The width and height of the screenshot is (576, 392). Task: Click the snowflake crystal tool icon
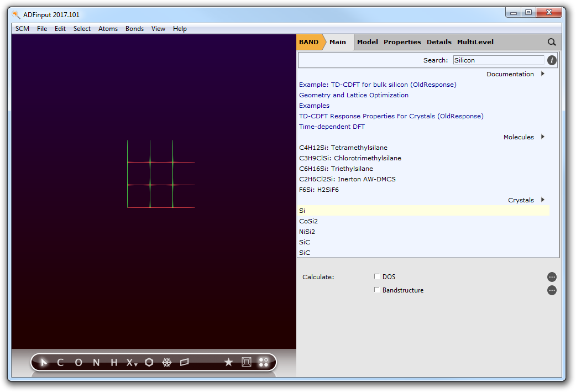click(166, 363)
